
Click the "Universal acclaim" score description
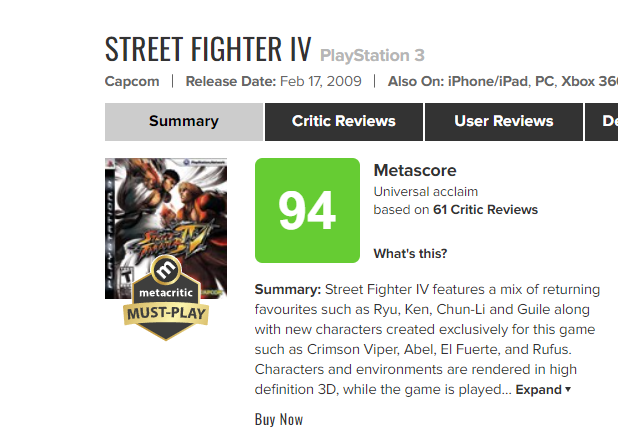[424, 192]
